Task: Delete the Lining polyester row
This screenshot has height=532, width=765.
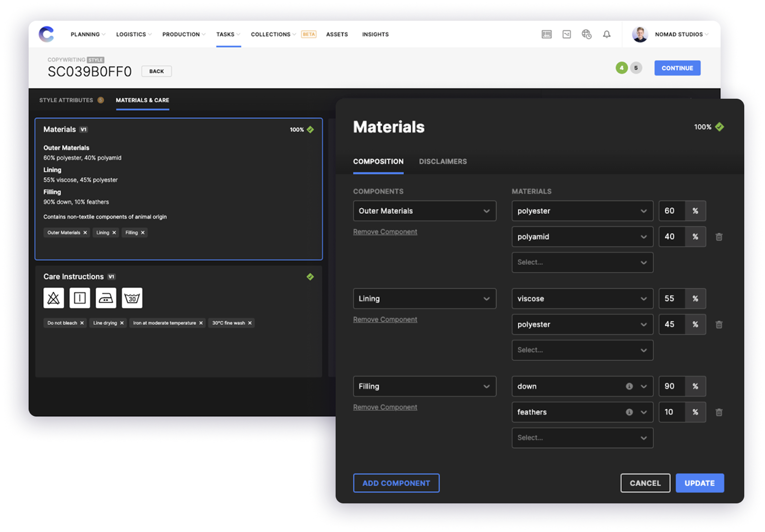Action: tap(719, 324)
